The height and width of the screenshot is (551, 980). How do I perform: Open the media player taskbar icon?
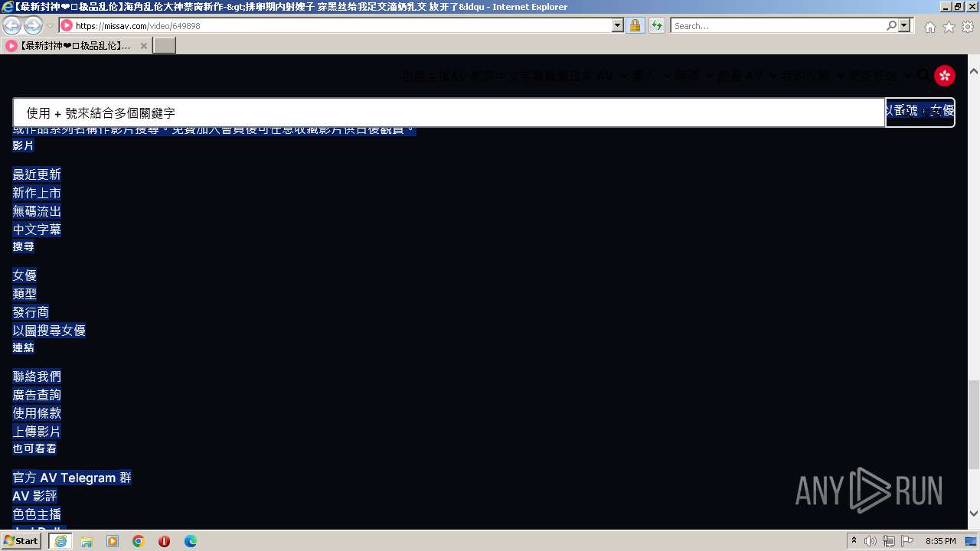pos(113,541)
